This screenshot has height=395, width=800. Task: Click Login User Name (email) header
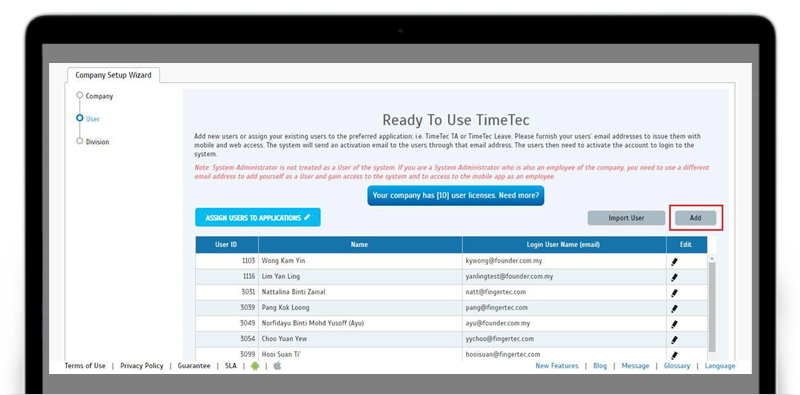(564, 244)
